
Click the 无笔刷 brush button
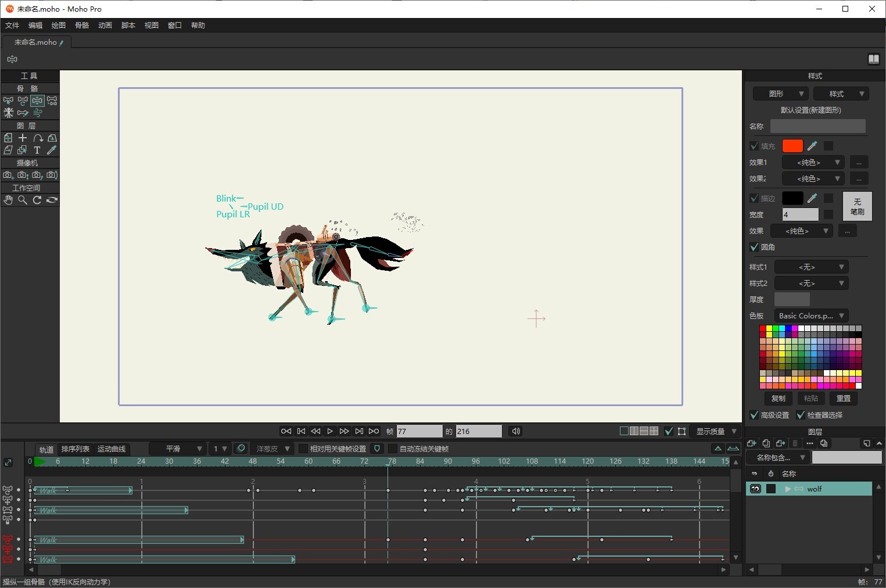(x=858, y=206)
